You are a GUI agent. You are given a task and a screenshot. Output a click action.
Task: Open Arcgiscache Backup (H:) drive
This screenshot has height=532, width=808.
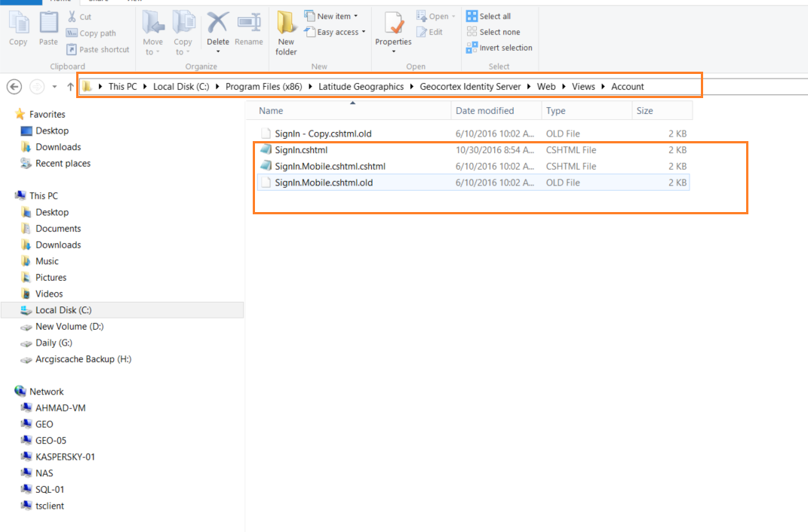pyautogui.click(x=83, y=359)
